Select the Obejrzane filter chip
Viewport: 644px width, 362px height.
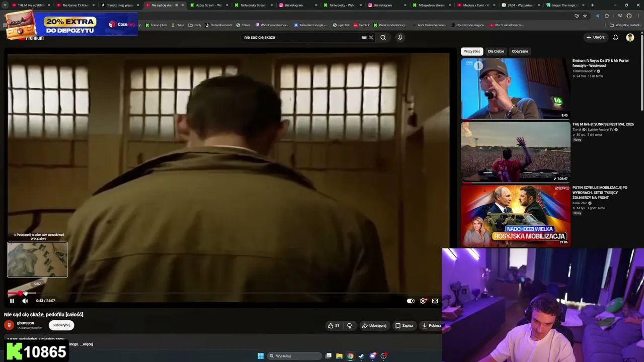pos(520,51)
